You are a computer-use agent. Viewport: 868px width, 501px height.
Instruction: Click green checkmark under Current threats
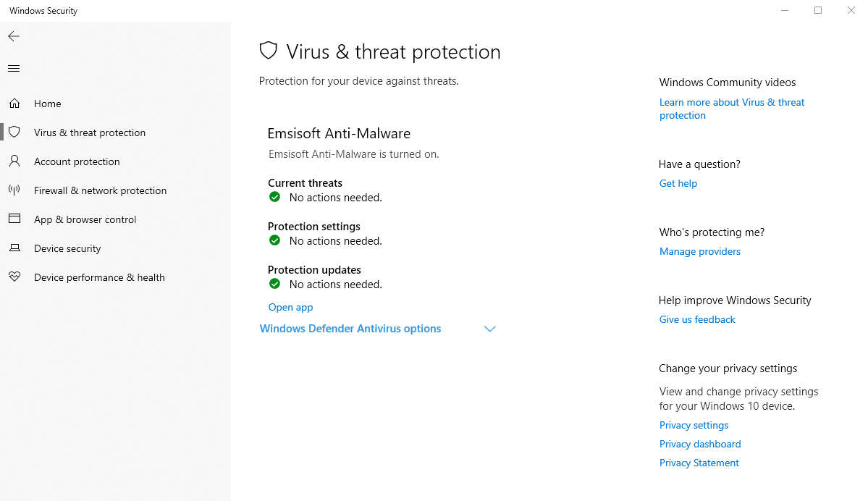click(x=274, y=197)
